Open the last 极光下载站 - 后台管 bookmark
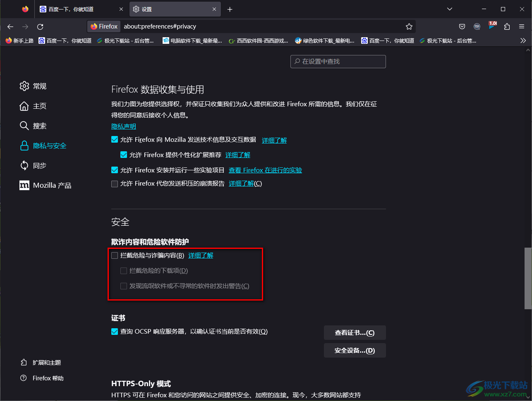Viewport: 532px width, 401px height. (448, 41)
